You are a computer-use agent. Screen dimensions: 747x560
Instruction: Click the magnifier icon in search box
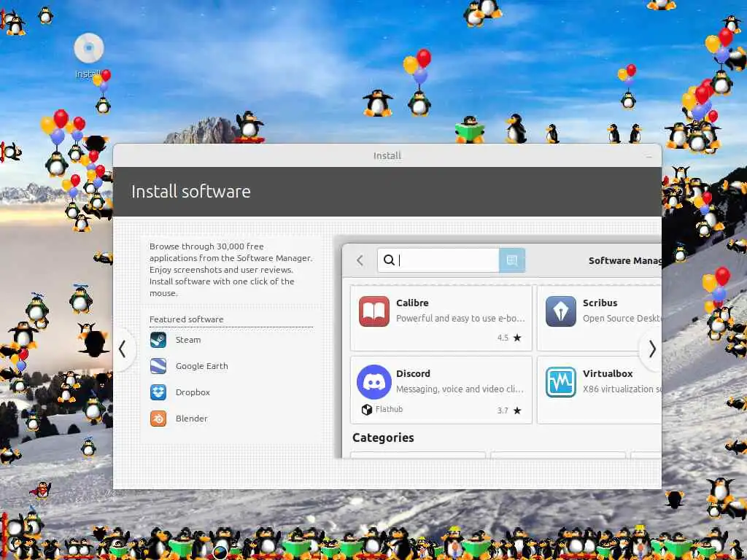(x=389, y=260)
